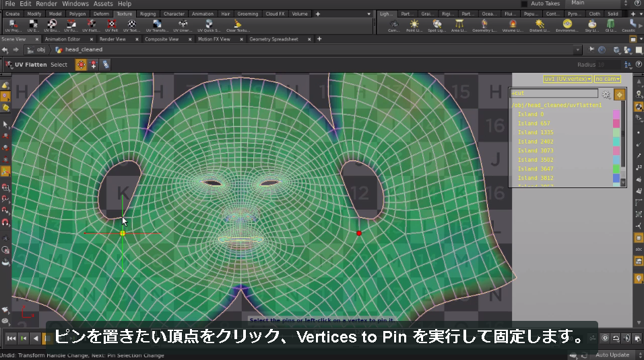This screenshot has height=360, width=644.
Task: Open the Cloth shelf tab
Action: (x=594, y=14)
